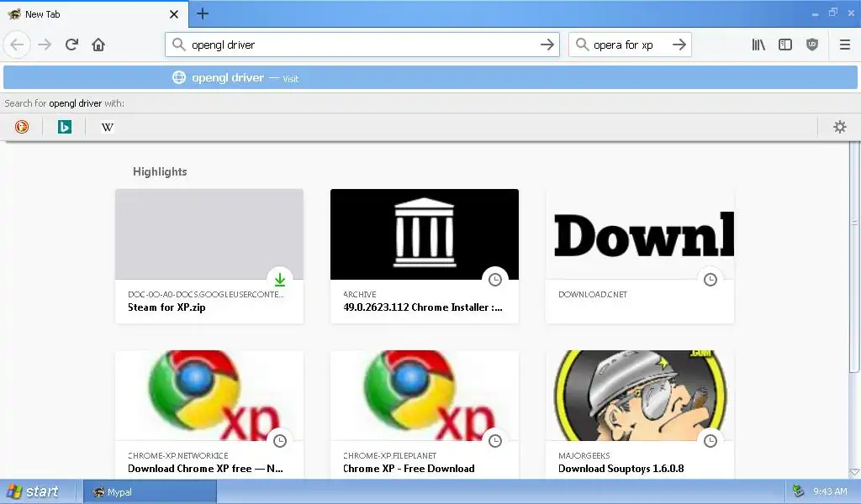This screenshot has height=504, width=861.
Task: Select the New Tab tab
Action: tap(94, 14)
